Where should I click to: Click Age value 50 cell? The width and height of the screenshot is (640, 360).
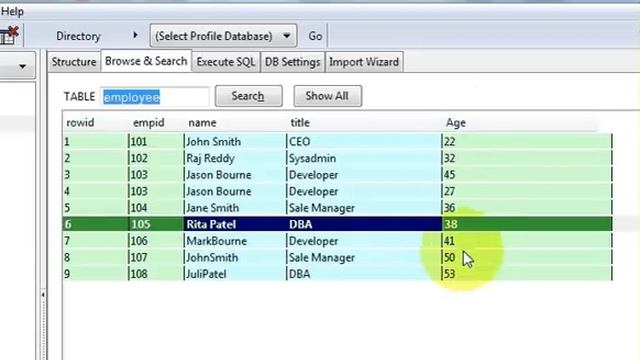(x=527, y=258)
